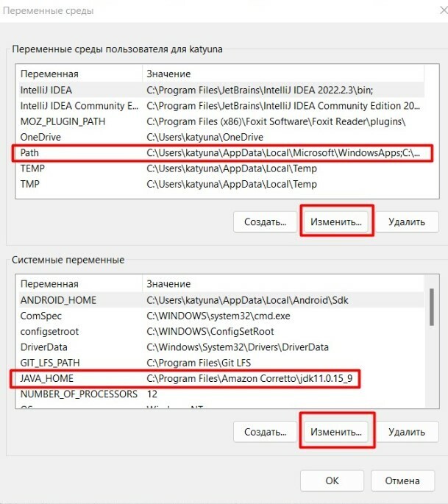Confirm the dialog with OK

click(x=332, y=480)
